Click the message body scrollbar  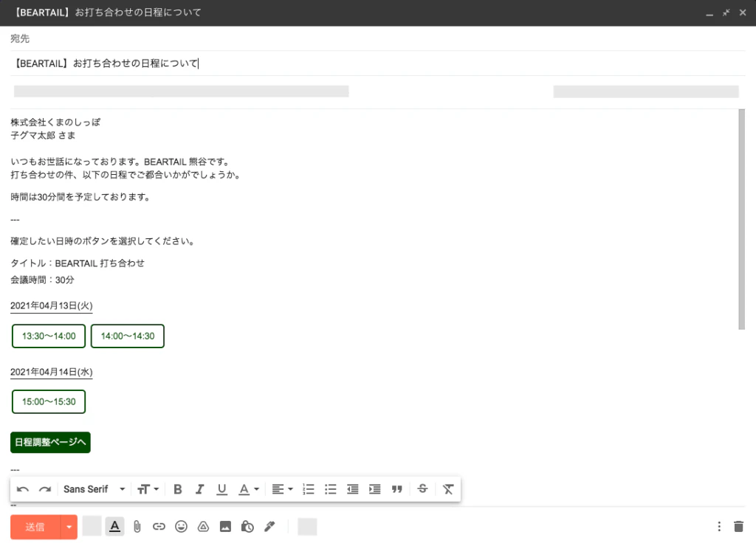[x=741, y=219]
